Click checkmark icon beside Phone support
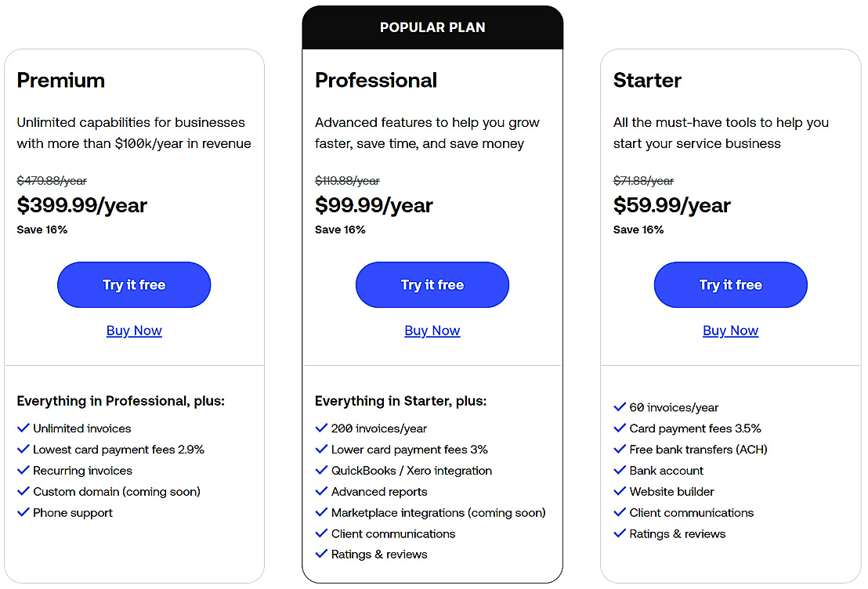 tap(23, 513)
